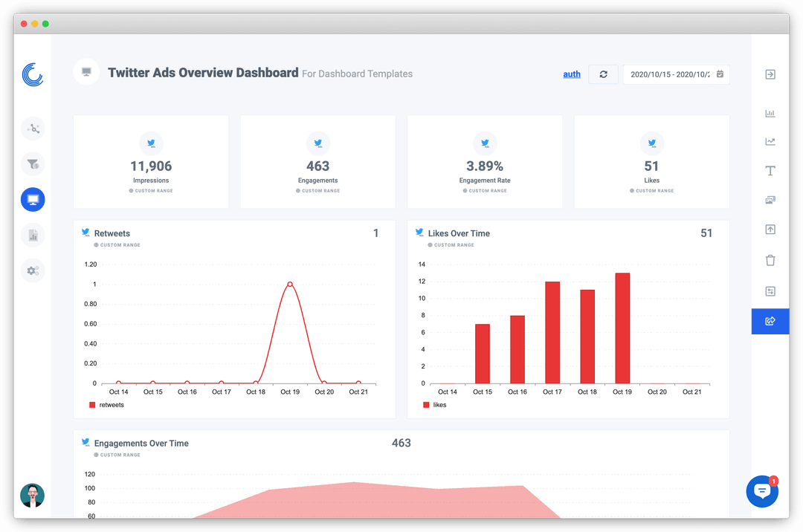Click the Twitter icon next to Engagements Over Time

point(86,443)
